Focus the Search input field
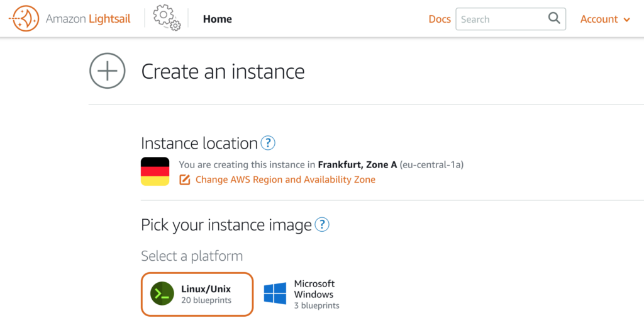 (511, 19)
